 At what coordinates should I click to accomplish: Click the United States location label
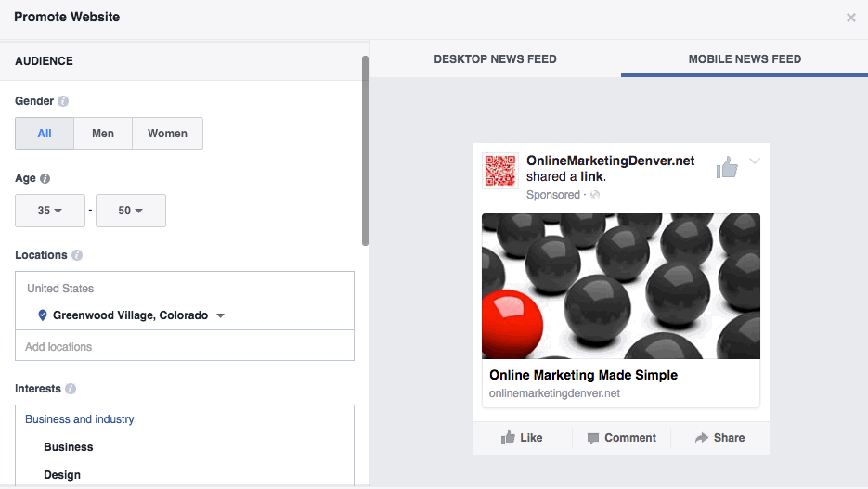(60, 289)
